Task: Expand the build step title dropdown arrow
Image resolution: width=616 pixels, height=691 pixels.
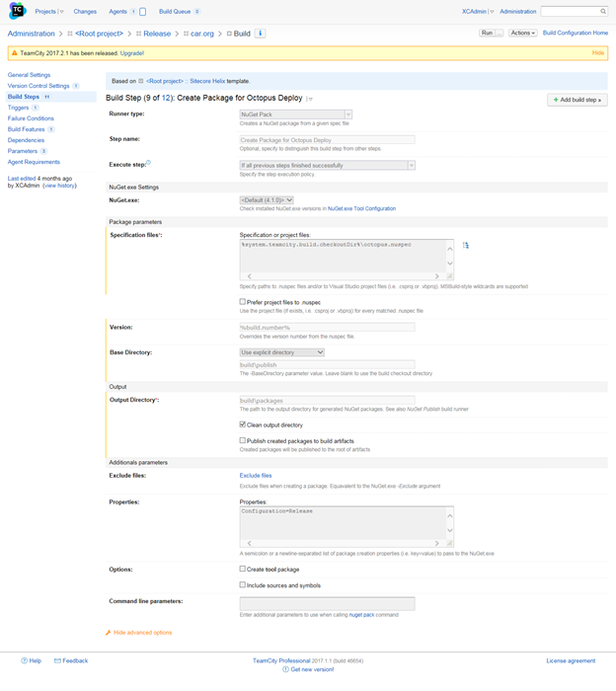Action: coord(310,99)
